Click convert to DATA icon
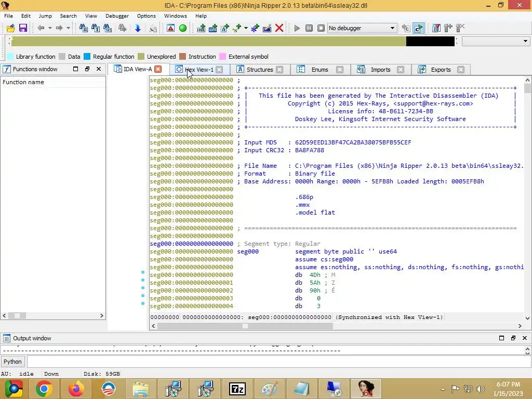This screenshot has height=399, width=532. tap(213, 28)
